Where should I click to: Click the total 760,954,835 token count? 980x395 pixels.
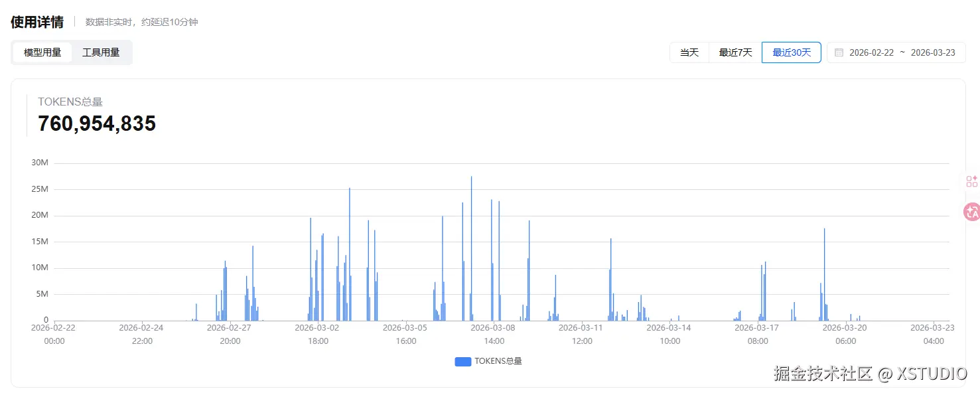point(97,123)
